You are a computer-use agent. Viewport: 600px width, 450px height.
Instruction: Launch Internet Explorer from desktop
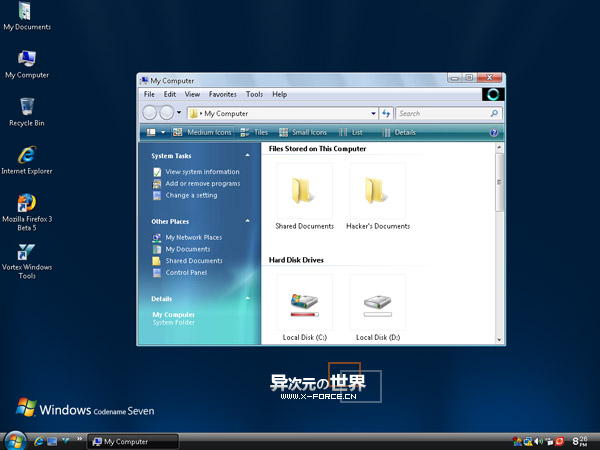(27, 160)
